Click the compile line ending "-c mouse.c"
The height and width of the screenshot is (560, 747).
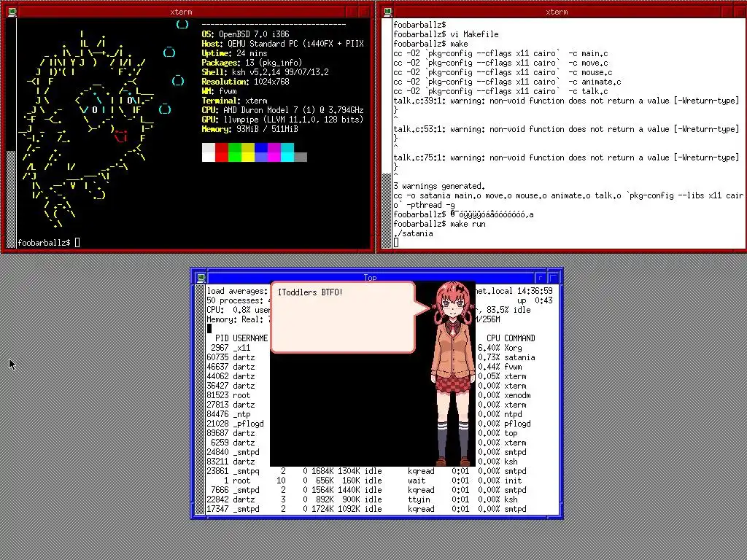[x=503, y=72]
